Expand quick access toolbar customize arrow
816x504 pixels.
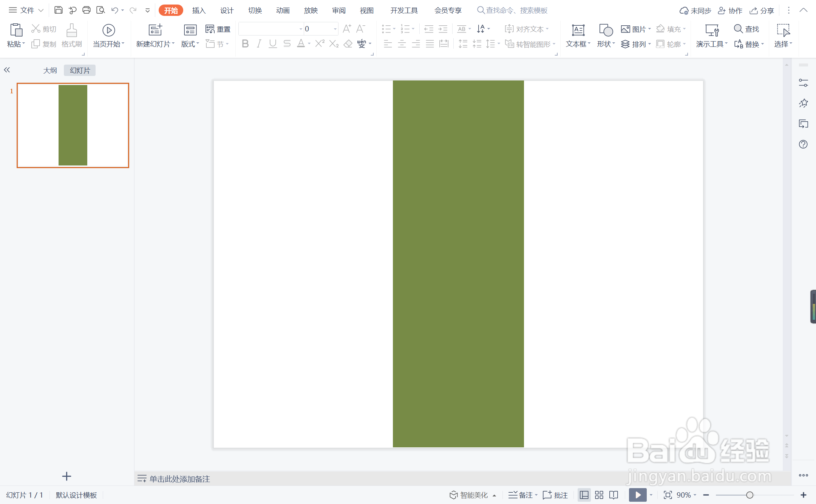click(148, 11)
